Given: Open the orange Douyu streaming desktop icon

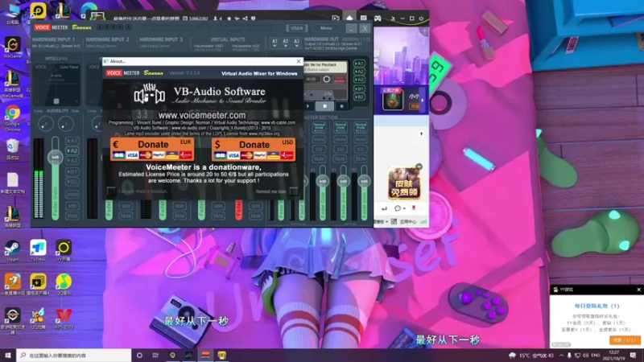Looking at the screenshot, I should (12, 284).
